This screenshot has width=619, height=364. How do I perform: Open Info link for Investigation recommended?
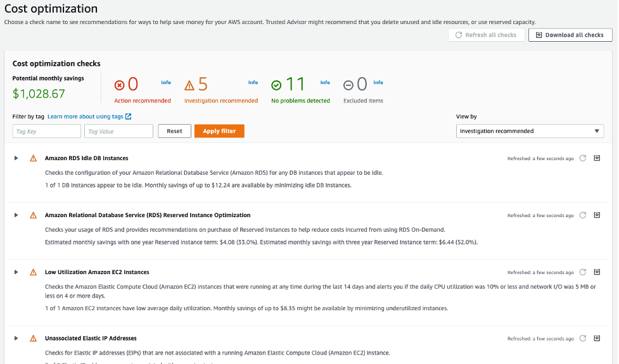tap(253, 82)
